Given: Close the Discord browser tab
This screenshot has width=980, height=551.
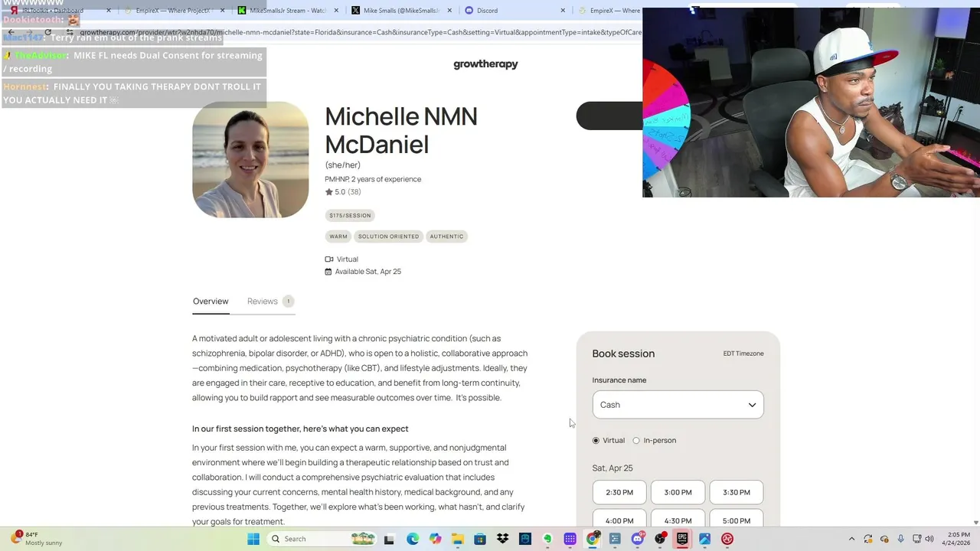Looking at the screenshot, I should pos(563,11).
